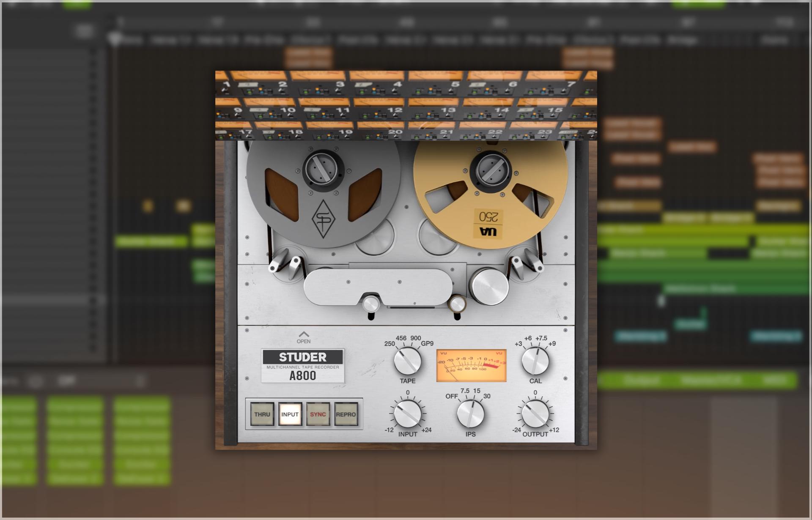The width and height of the screenshot is (812, 520).
Task: Set IPS to the OFF label
Action: coord(452,396)
